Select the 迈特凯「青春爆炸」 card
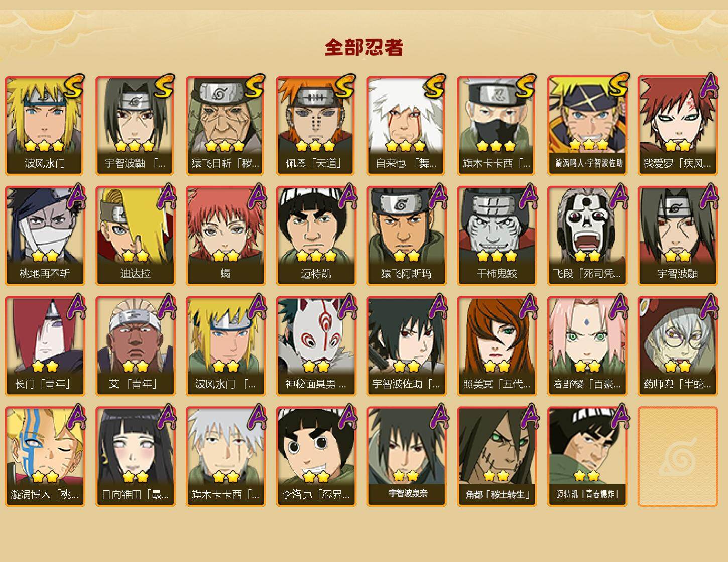 tap(587, 457)
